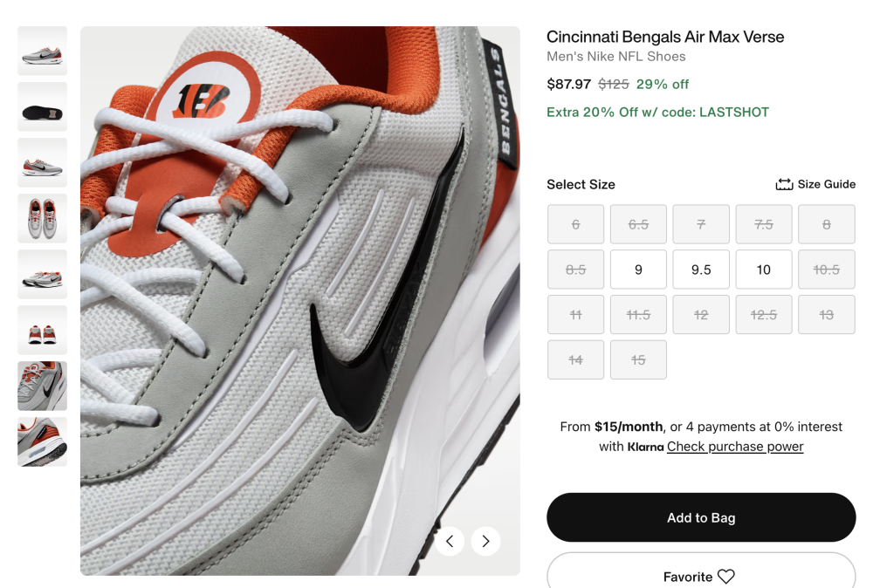Viewport: 873px width, 588px height.
Task: Click the main shoe product image
Action: [300, 300]
